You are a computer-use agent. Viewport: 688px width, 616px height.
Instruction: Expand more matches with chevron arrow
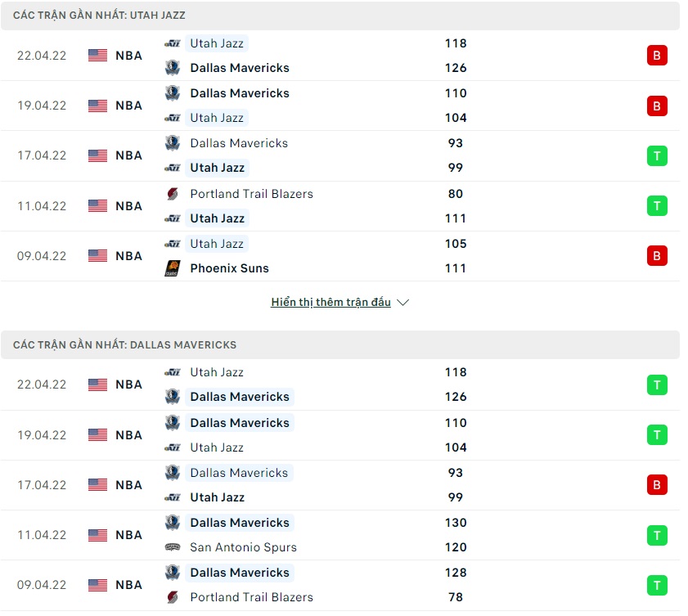402,303
